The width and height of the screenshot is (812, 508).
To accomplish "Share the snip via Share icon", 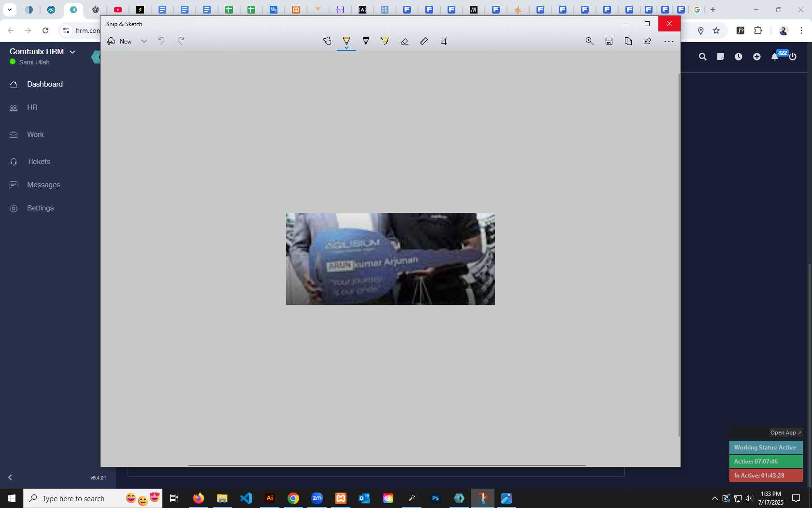I will tap(648, 41).
